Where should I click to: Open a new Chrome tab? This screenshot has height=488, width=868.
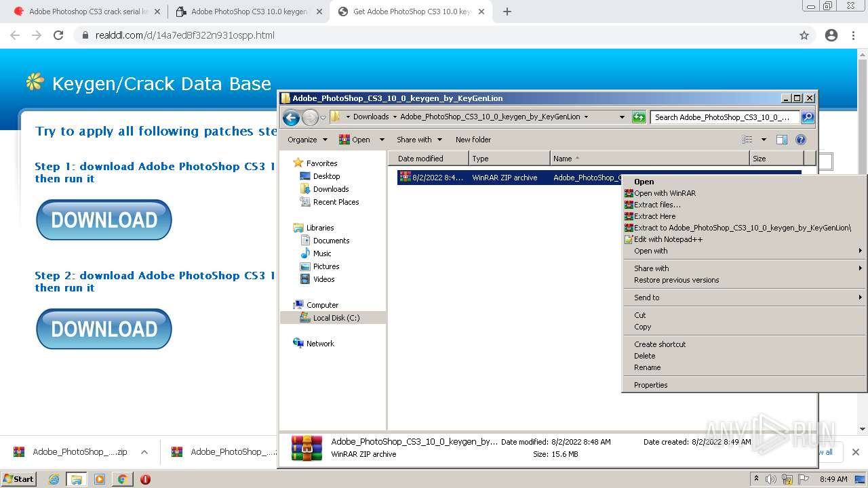pyautogui.click(x=507, y=12)
